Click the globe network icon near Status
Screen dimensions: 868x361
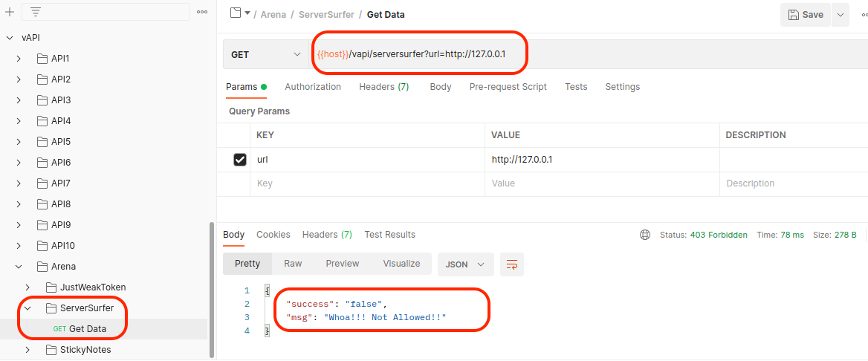[645, 235]
